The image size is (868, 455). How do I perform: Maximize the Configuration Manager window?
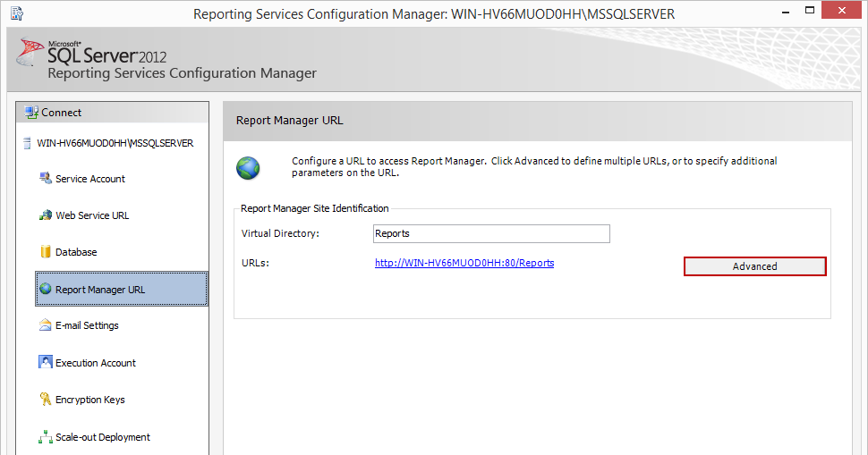click(809, 12)
